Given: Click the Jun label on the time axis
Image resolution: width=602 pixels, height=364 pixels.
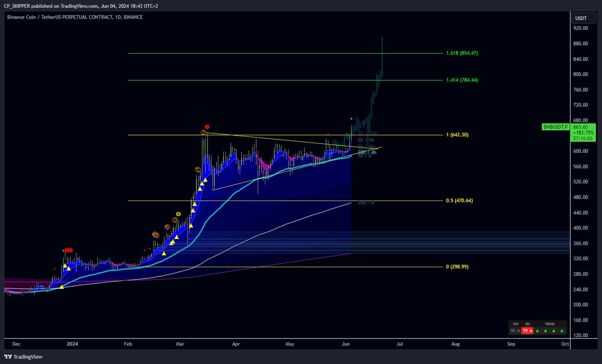Looking at the screenshot, I should coord(345,344).
